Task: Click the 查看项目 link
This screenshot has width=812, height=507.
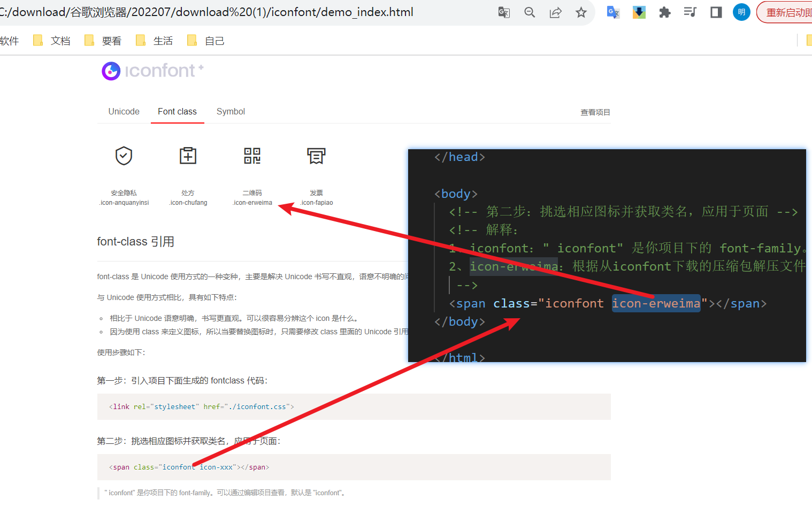Action: 595,112
